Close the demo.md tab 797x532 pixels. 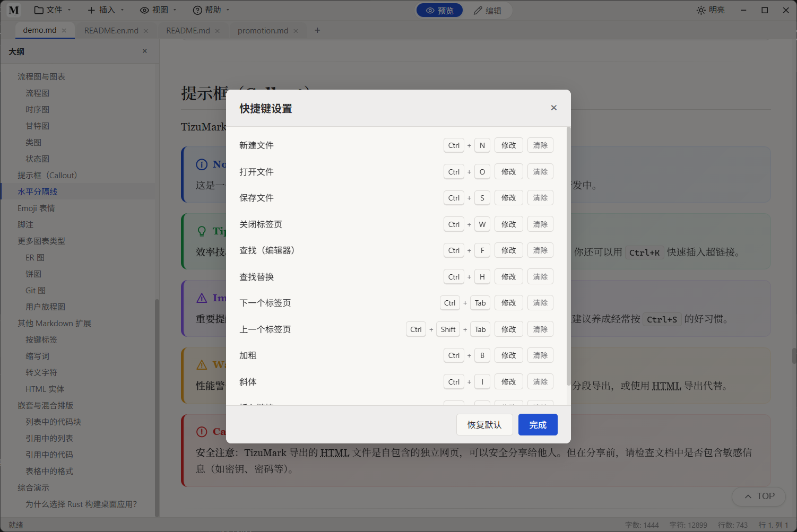coord(64,31)
